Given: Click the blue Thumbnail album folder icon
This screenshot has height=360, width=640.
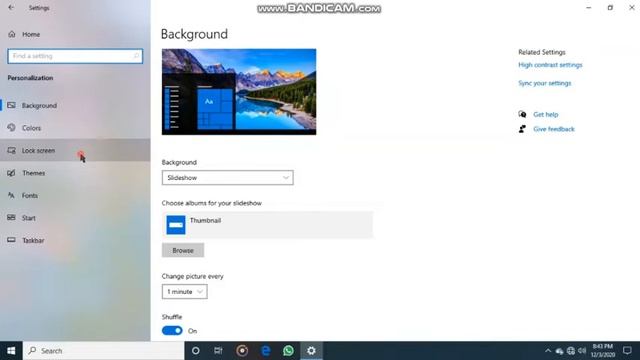Looking at the screenshot, I should pyautogui.click(x=176, y=225).
